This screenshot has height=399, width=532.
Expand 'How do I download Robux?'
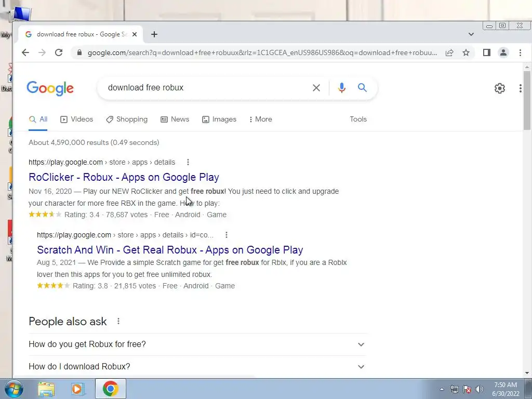coord(197,367)
